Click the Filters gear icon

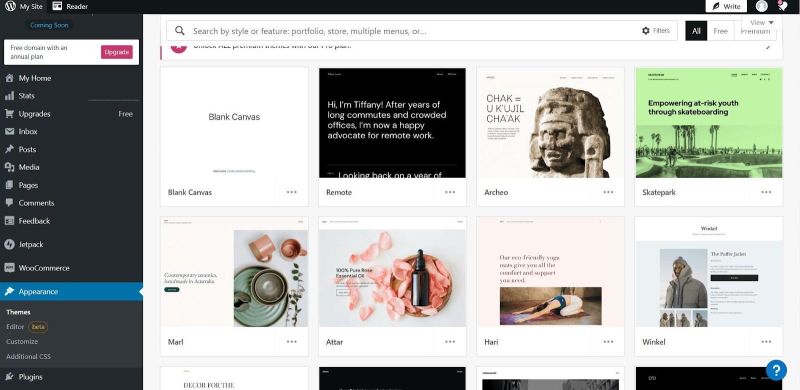coord(645,31)
